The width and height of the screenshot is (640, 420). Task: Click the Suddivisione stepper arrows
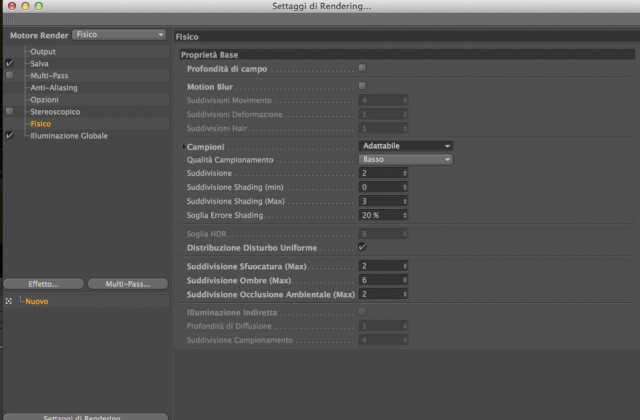tap(405, 173)
